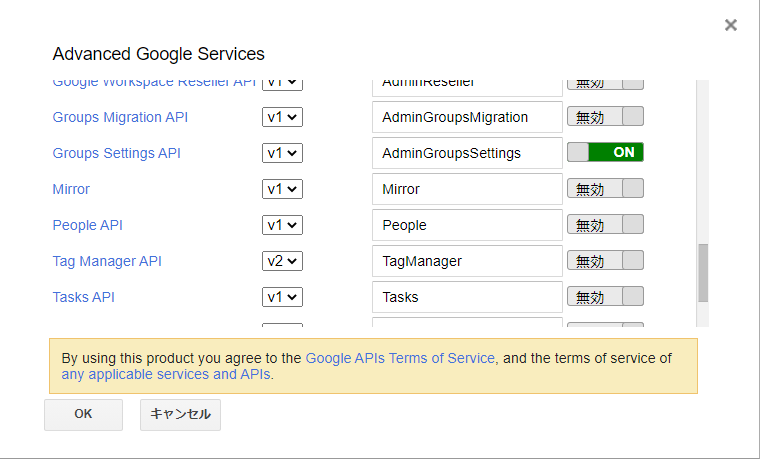Enable the Groups Migration API toggle
The height and width of the screenshot is (459, 760).
[x=605, y=116]
